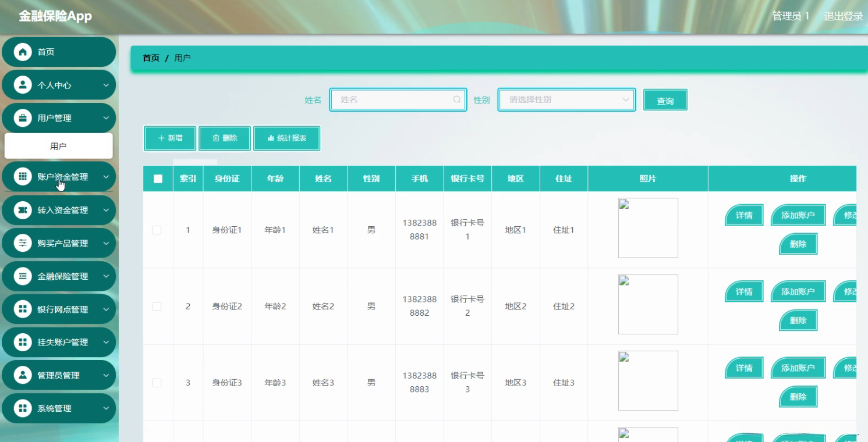Expand the 转入资金管理 menu chevron

(x=106, y=210)
